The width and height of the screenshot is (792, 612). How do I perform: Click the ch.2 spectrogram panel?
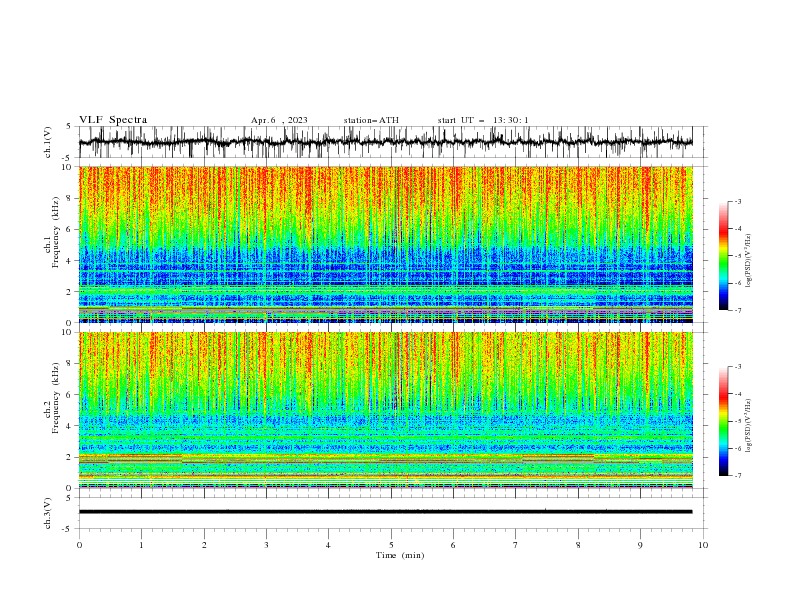coord(385,410)
